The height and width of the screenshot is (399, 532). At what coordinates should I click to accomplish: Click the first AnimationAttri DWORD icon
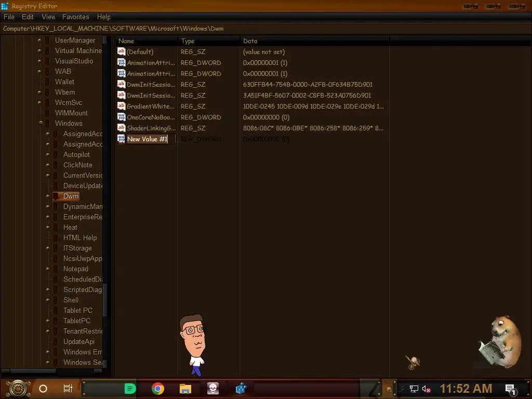pyautogui.click(x=122, y=62)
